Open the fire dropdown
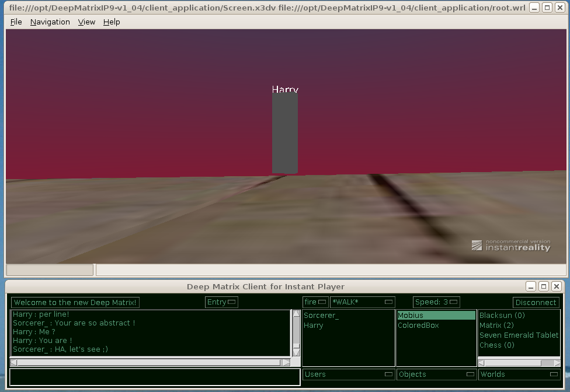Image resolution: width=570 pixels, height=392 pixels. pos(315,302)
